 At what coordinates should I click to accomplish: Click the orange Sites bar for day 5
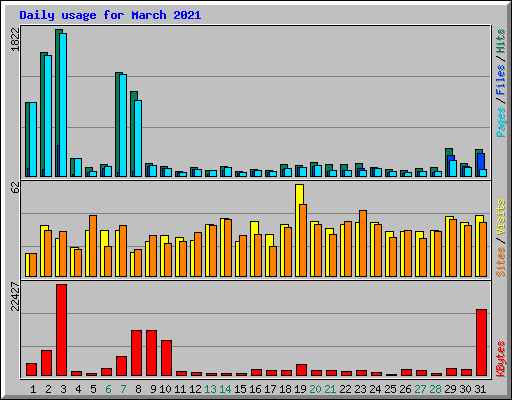93,246
